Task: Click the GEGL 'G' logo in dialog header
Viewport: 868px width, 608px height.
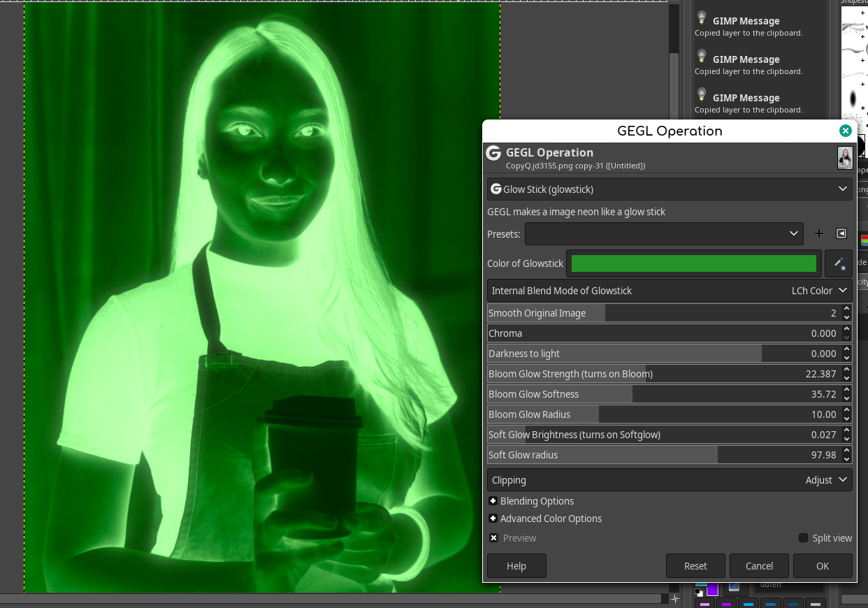Action: (x=494, y=153)
